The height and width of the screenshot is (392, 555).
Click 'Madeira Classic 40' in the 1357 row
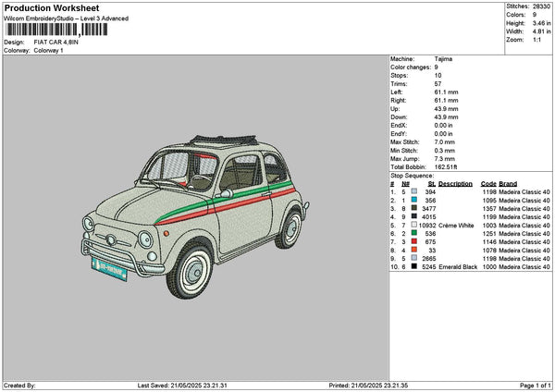524,209
